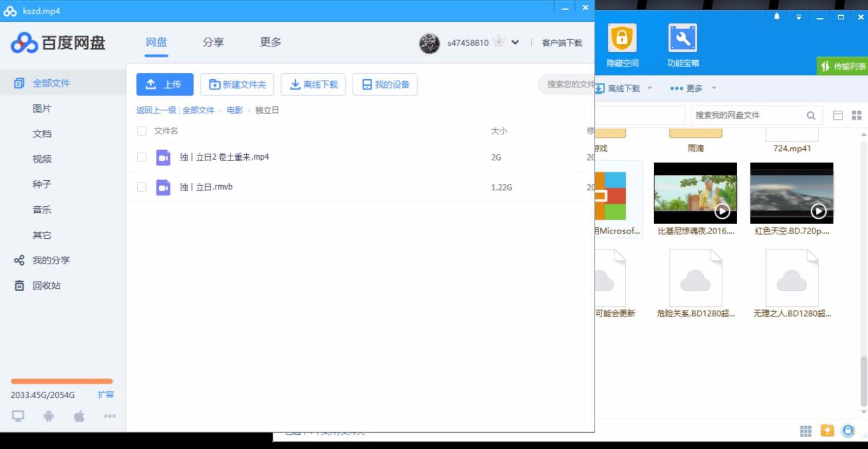Open 隐藏空间 lock icon in client window
The image size is (868, 449).
(622, 46)
